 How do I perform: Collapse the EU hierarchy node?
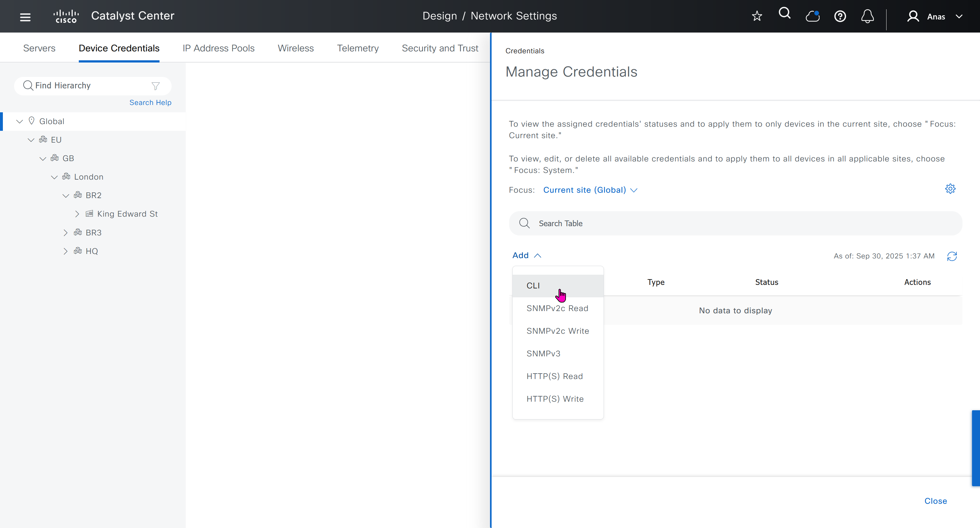click(31, 140)
